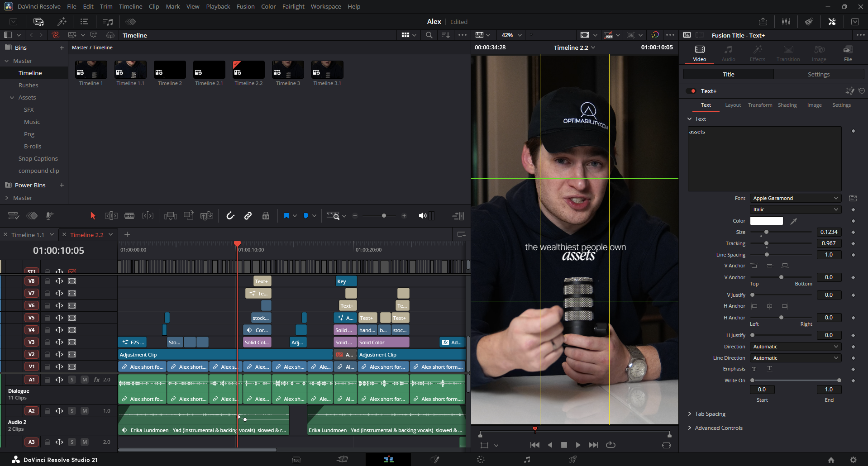Click the Tracking slider handle
Screen dimensions: 868x466
click(x=766, y=243)
